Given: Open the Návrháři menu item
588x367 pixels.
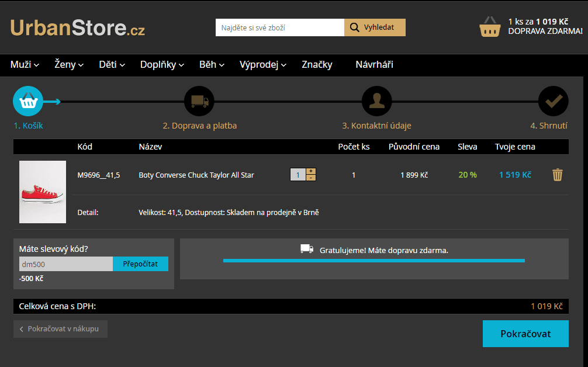Looking at the screenshot, I should click(374, 64).
